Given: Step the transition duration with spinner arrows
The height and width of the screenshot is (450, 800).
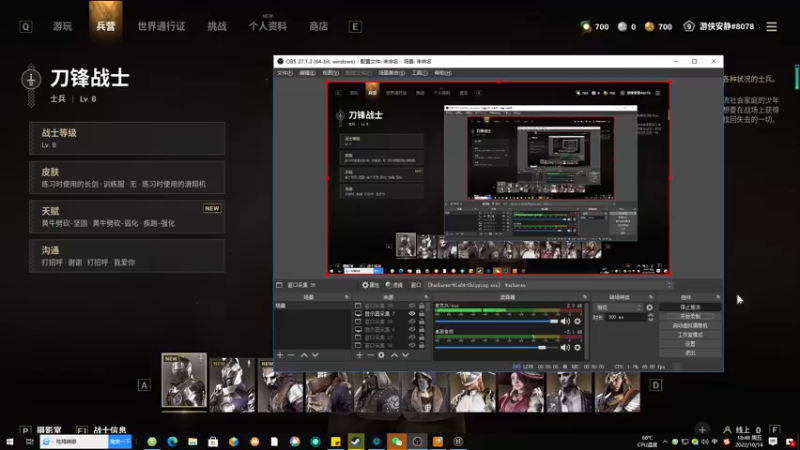Looking at the screenshot, I should [x=651, y=317].
